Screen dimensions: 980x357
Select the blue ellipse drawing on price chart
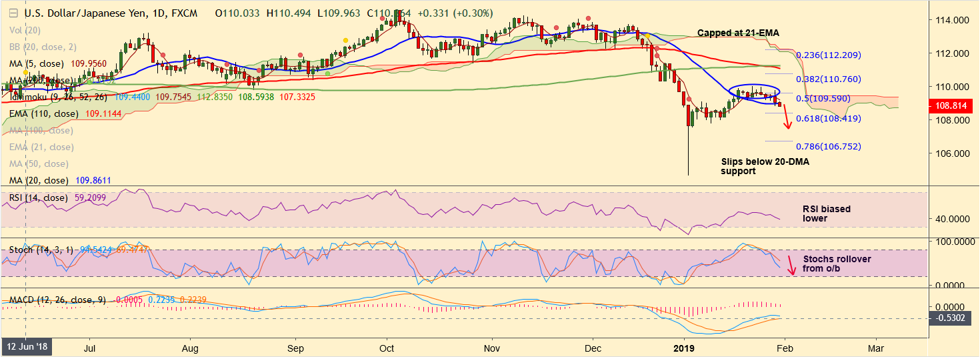pos(754,94)
